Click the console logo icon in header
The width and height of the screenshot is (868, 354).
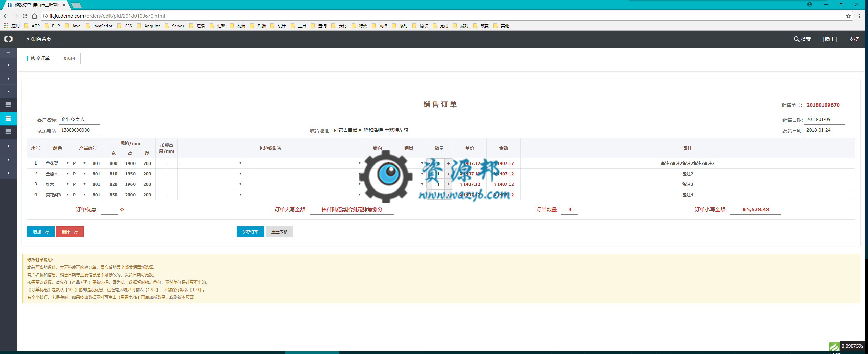[x=8, y=39]
